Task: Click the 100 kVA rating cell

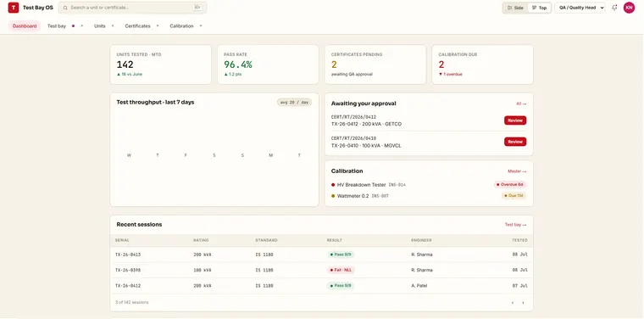Action: 202,270
